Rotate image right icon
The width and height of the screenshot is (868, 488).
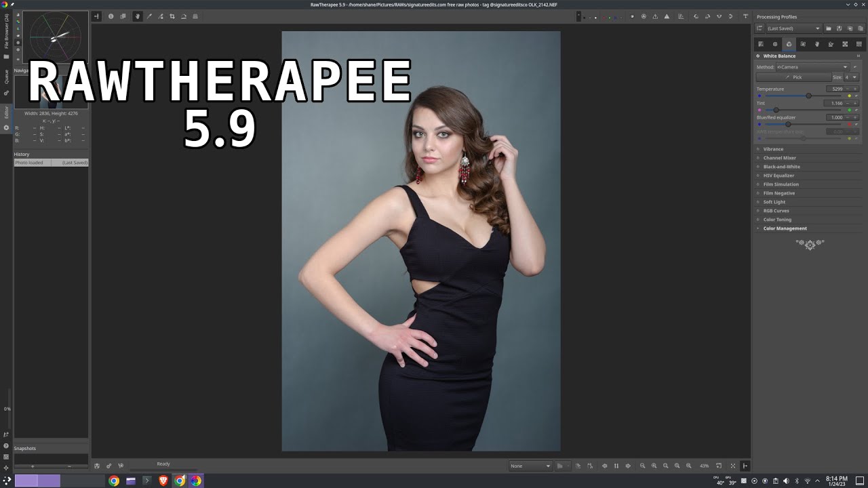[708, 16]
